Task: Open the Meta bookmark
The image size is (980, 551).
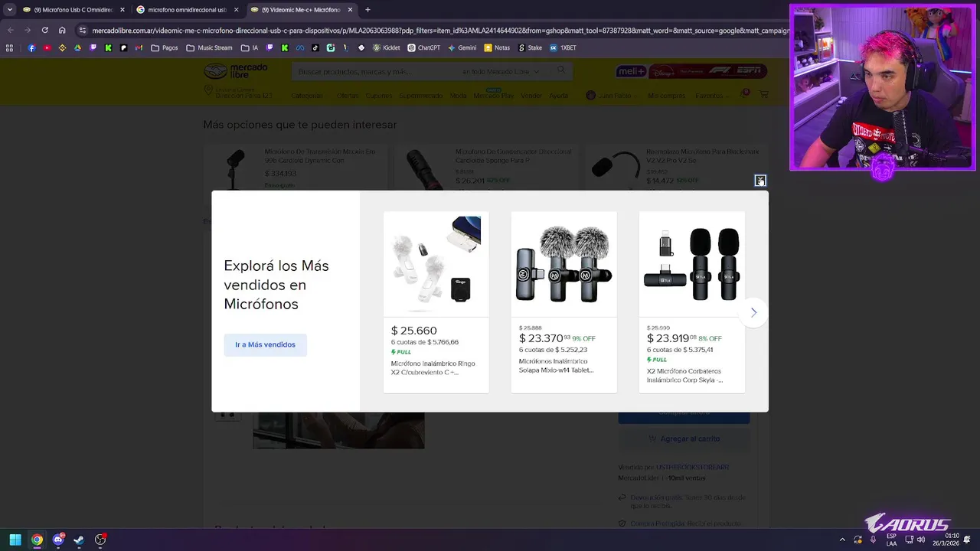Action: 300,47
